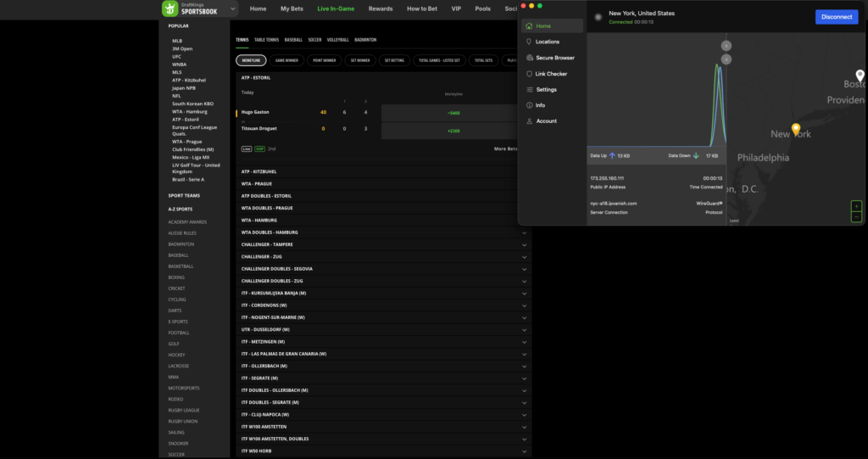Click the nyc-a18.ipvanish.com server name
Screen dimensions: 868x459
click(614, 204)
